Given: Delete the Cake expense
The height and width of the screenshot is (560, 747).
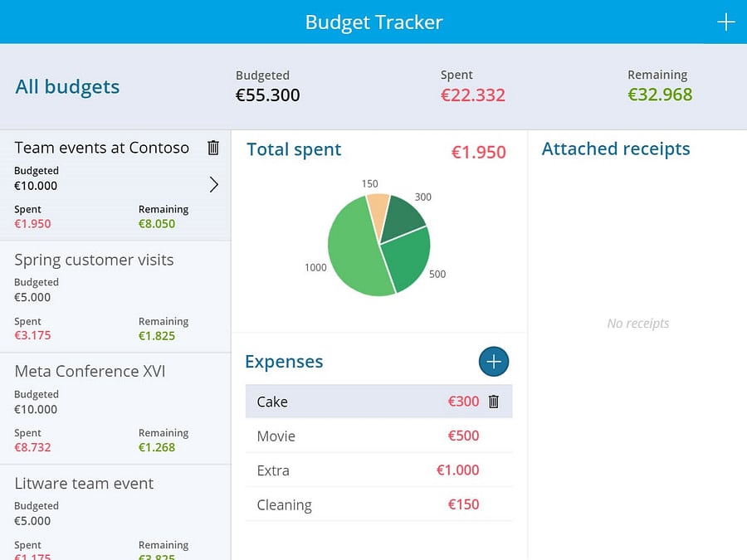Looking at the screenshot, I should click(493, 401).
